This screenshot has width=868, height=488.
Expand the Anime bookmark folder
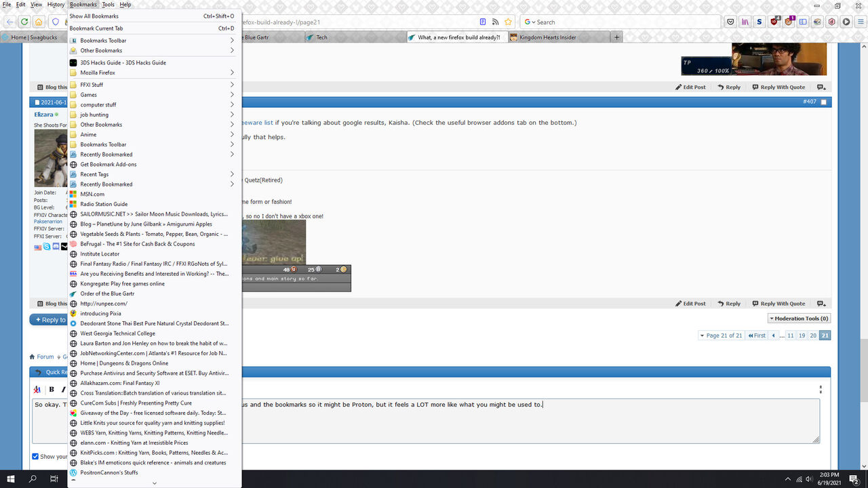(x=155, y=134)
